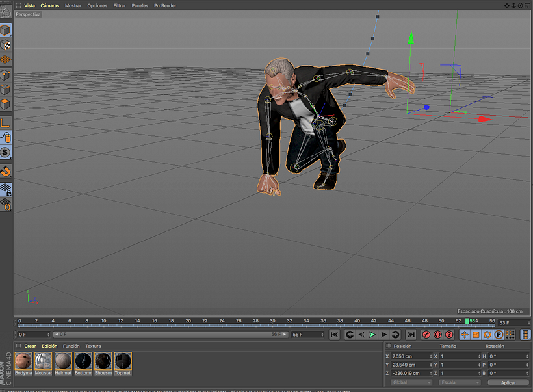Select the Model mode cube icon
The image size is (533, 392).
[x=5, y=31]
